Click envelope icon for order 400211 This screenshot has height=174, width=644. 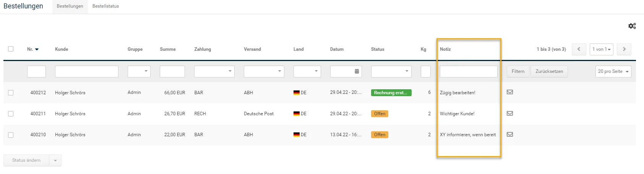point(510,113)
